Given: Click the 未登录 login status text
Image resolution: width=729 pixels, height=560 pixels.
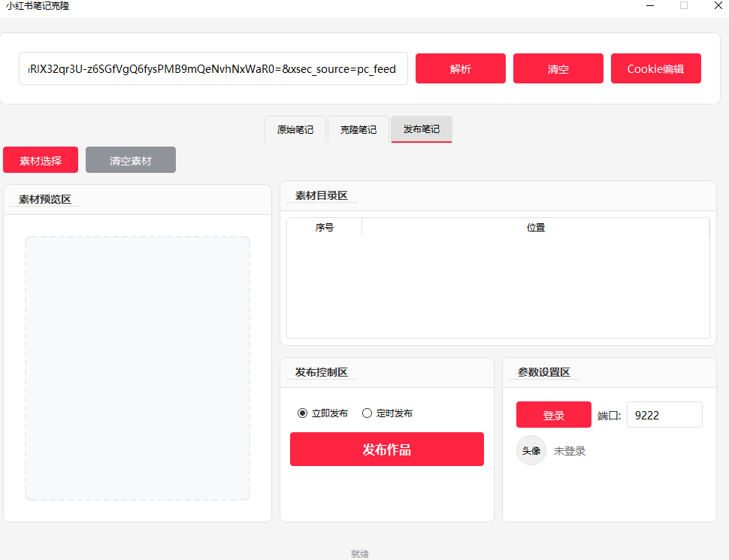Looking at the screenshot, I should point(568,450).
